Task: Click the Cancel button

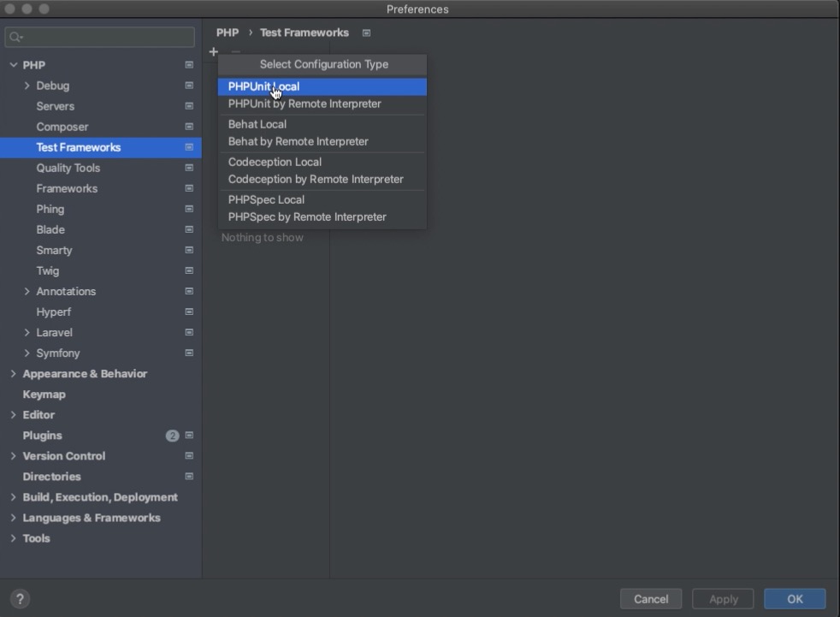Action: pyautogui.click(x=651, y=599)
